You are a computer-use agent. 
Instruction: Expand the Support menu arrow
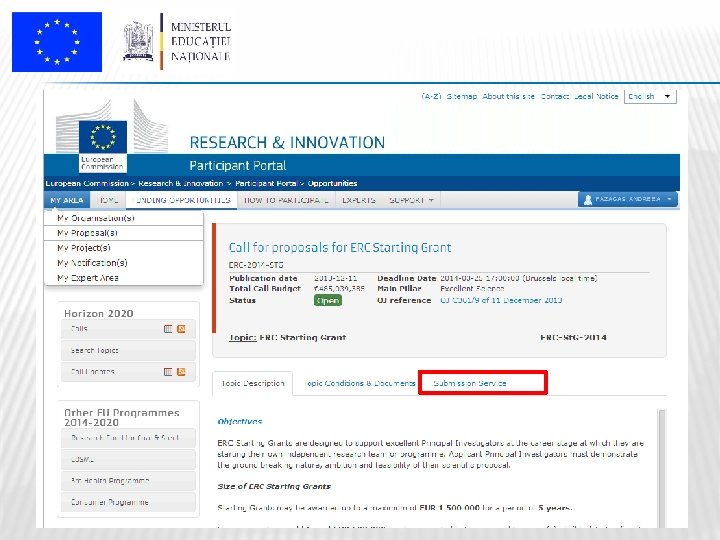click(431, 200)
